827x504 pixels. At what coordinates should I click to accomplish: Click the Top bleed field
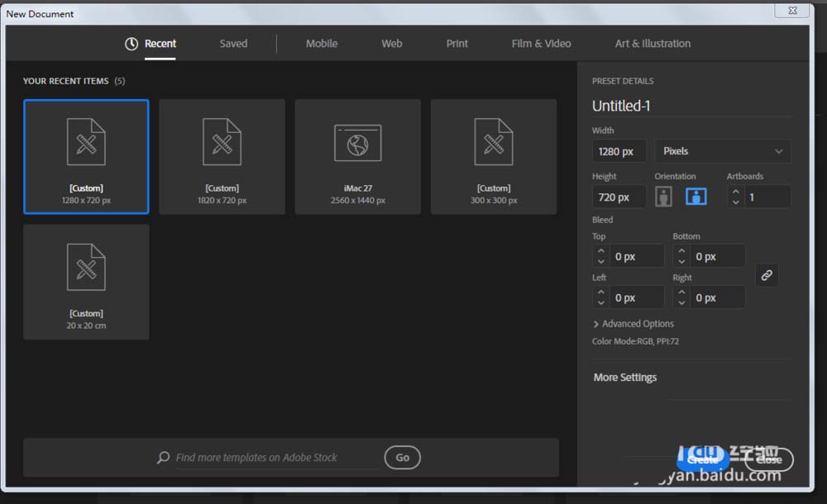tap(637, 256)
